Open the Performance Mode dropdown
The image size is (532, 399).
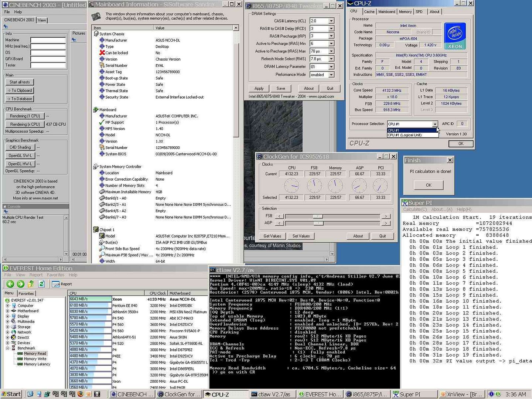(x=331, y=75)
